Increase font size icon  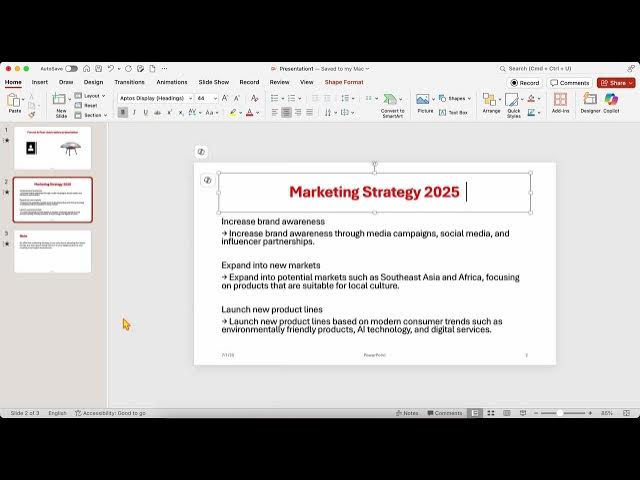[x=225, y=98]
